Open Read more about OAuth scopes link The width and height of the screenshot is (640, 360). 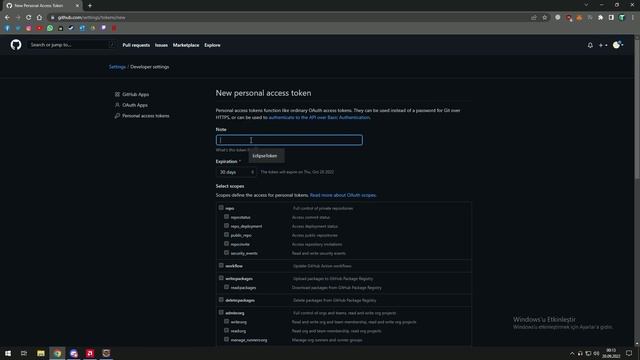click(x=343, y=195)
